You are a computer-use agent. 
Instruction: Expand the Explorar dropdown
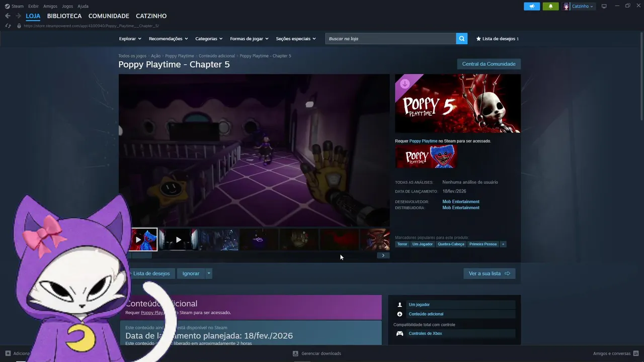click(130, 39)
